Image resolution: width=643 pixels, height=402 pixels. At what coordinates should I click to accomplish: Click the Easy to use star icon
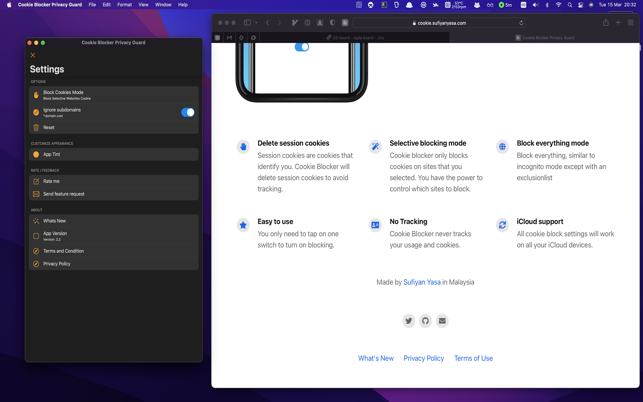(243, 225)
